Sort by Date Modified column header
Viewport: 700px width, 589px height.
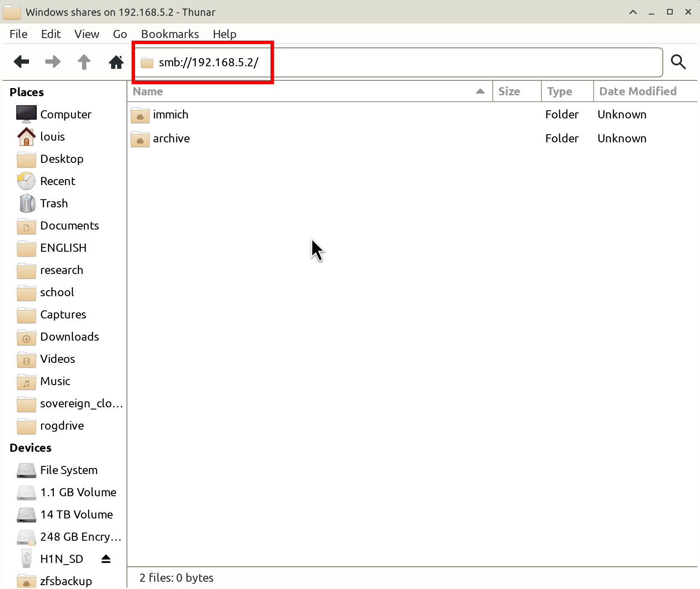(645, 91)
